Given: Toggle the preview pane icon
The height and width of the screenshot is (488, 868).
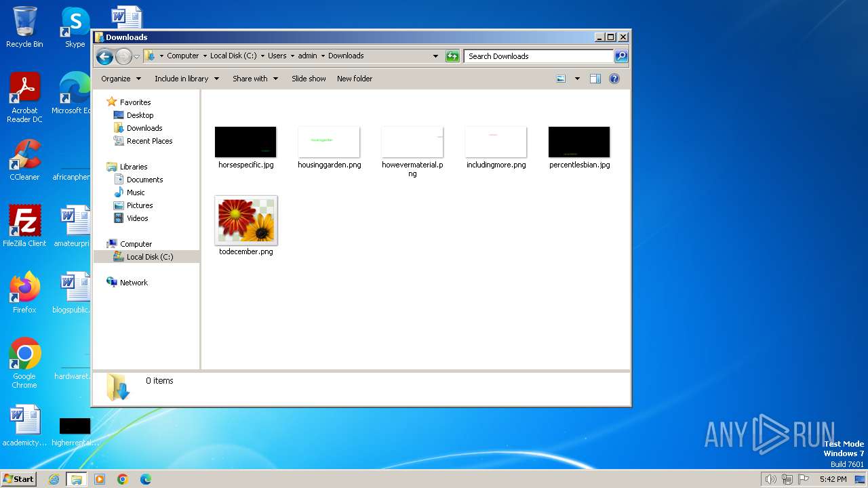Looking at the screenshot, I should 595,79.
